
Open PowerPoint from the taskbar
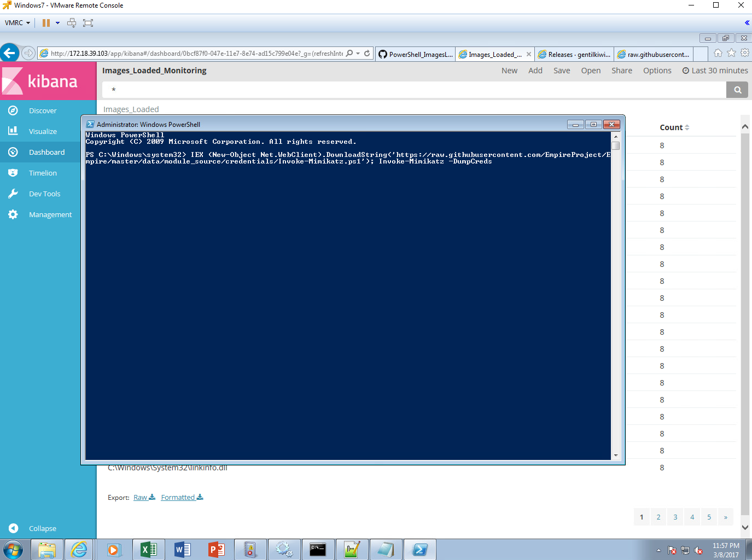click(x=217, y=550)
